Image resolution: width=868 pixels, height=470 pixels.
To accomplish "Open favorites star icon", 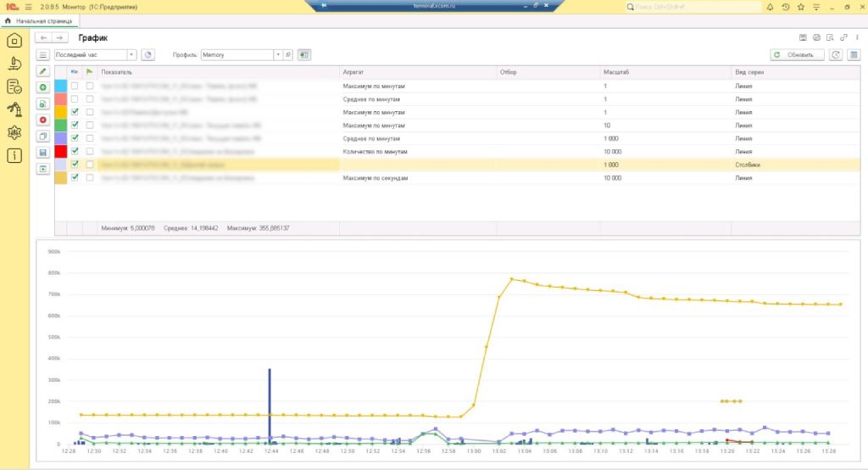I will pos(802,7).
